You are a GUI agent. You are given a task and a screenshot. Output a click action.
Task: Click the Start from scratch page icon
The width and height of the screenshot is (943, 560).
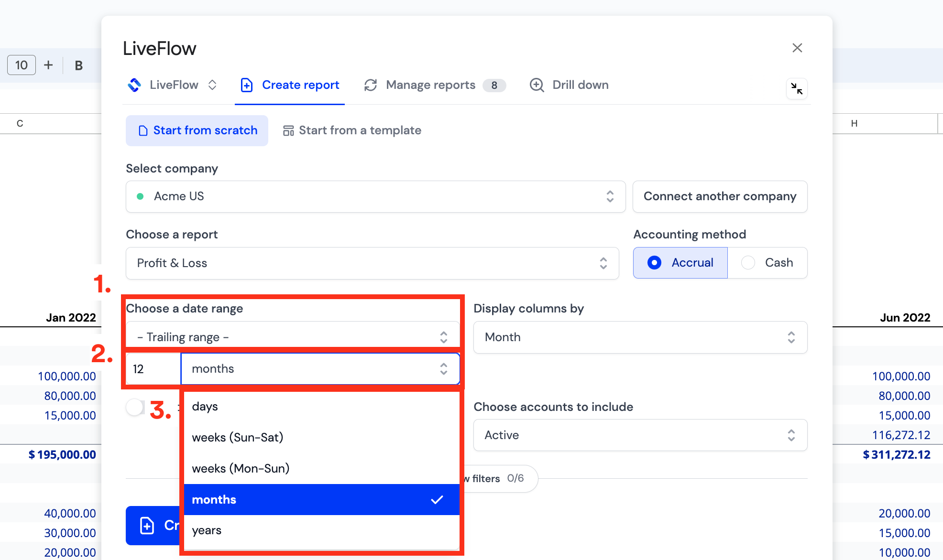point(143,130)
